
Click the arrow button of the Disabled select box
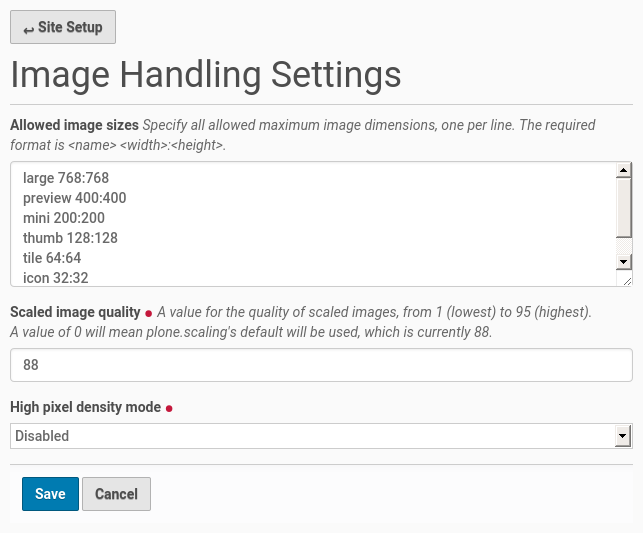623,436
